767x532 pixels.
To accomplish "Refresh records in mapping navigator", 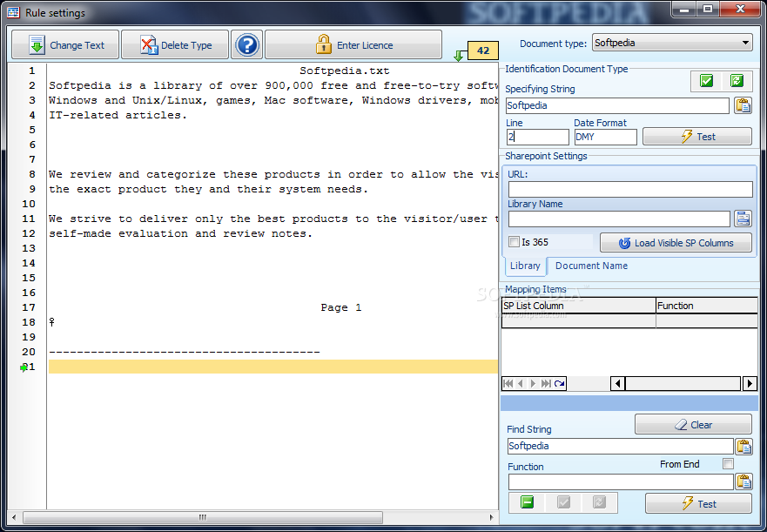I will [x=559, y=383].
